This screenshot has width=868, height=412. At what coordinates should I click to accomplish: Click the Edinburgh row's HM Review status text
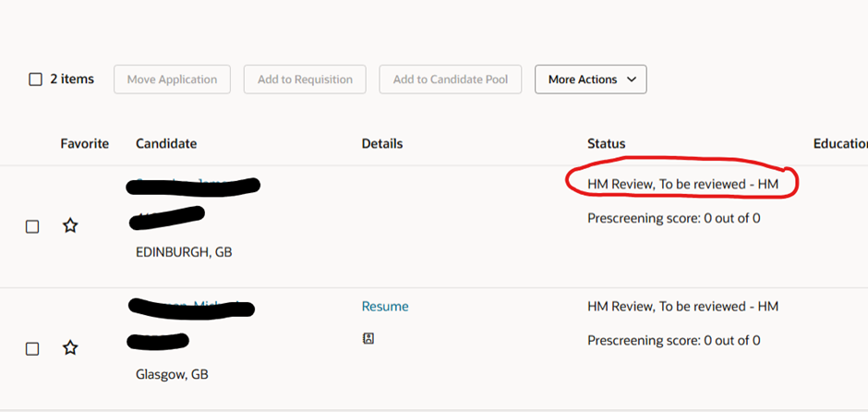click(682, 185)
